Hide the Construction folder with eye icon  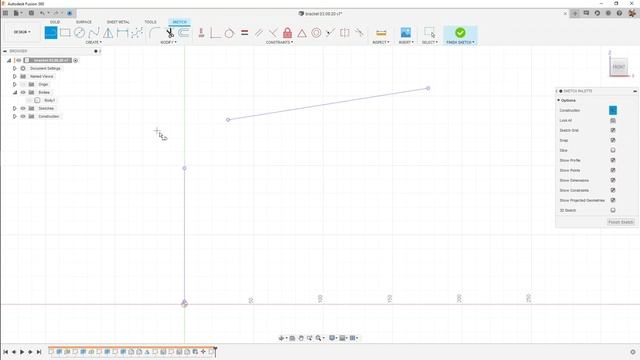(23, 116)
